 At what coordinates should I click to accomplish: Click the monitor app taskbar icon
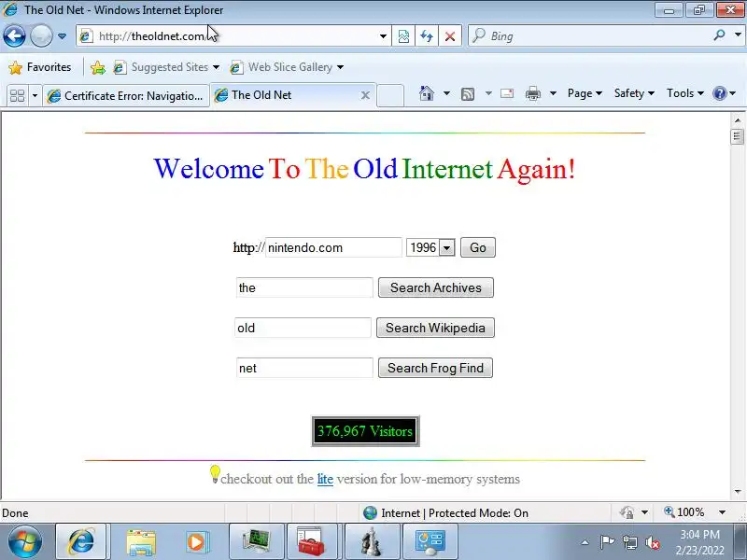256,542
